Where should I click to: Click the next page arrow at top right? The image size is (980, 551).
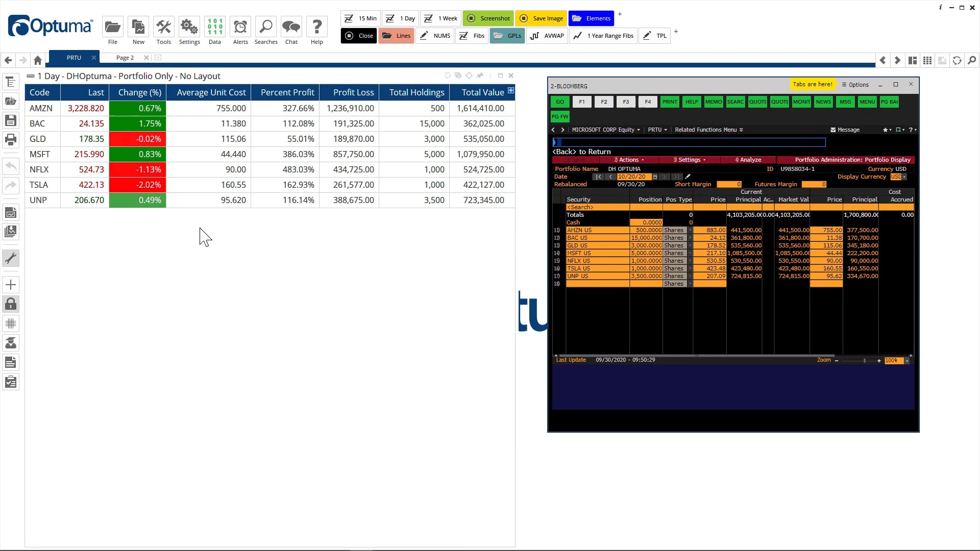(897, 60)
